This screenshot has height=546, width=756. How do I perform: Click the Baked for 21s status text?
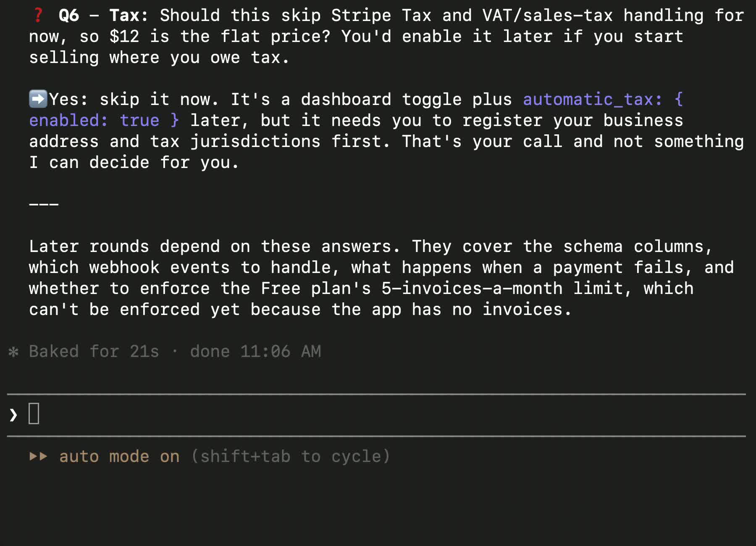[x=94, y=351]
